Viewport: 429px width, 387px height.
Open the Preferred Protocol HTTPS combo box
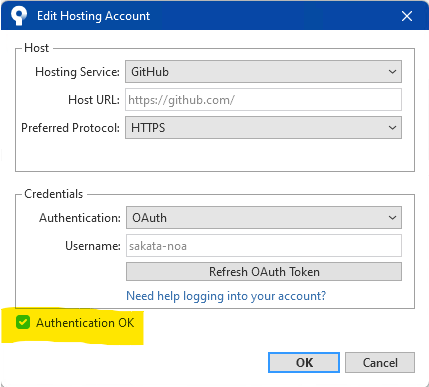point(263,127)
